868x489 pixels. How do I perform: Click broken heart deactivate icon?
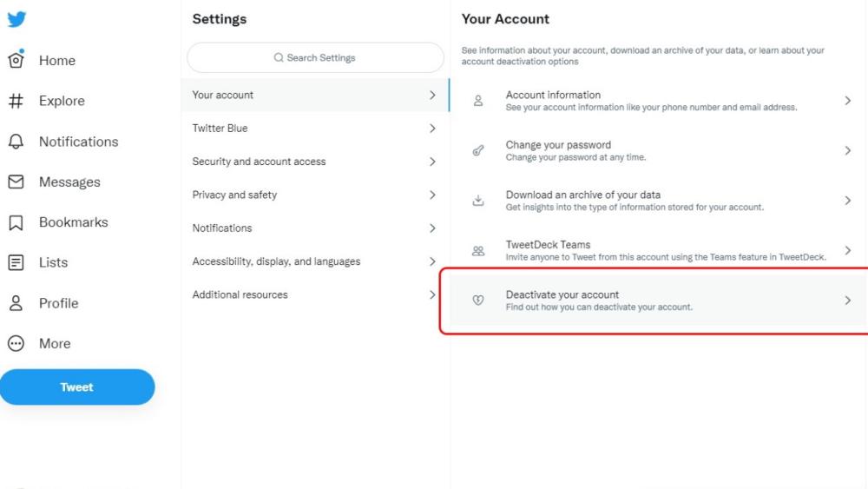click(477, 301)
